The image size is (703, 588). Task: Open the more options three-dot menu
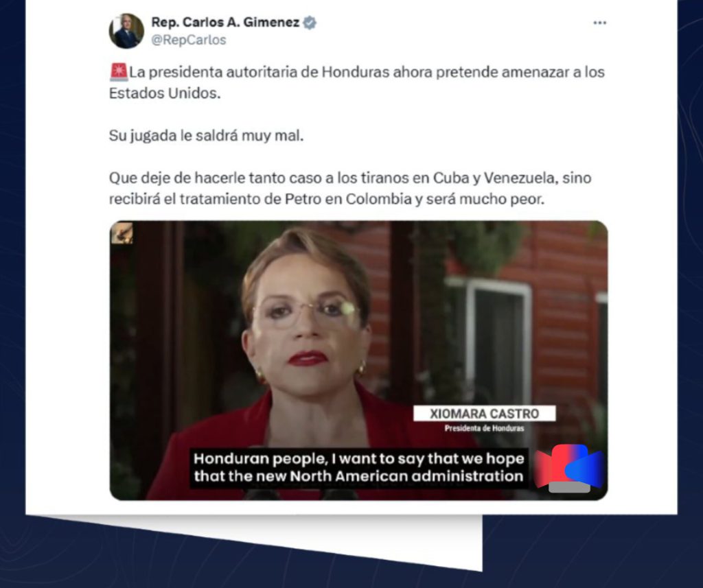tap(599, 23)
